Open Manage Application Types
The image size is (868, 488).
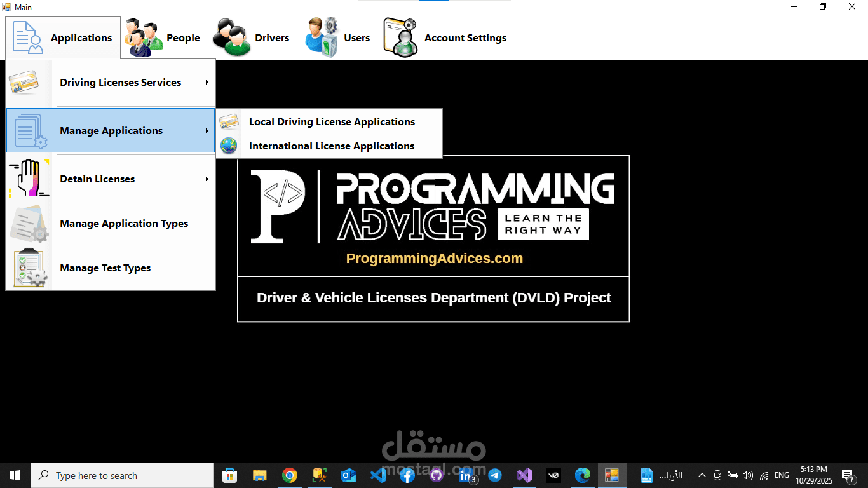[111, 224]
